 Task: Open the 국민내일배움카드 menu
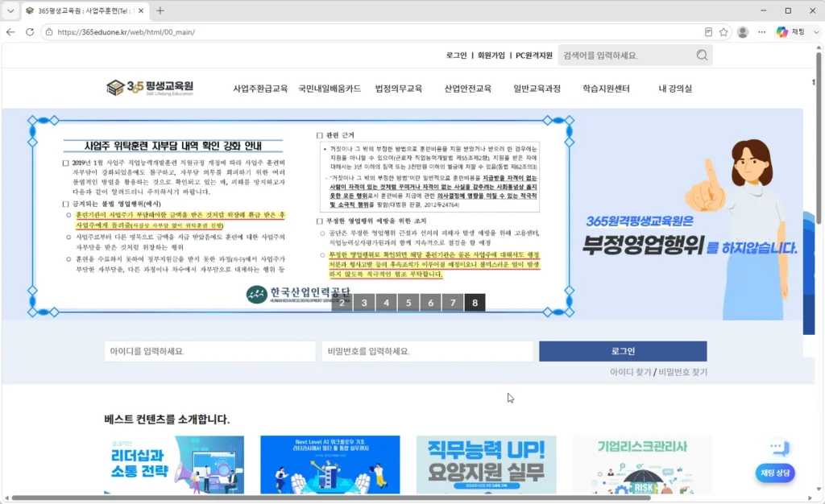coord(330,89)
